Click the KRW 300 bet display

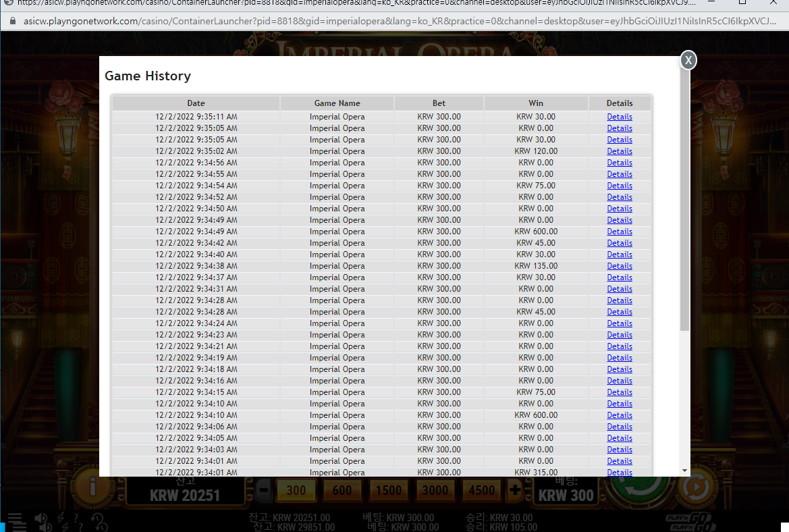coord(566,496)
